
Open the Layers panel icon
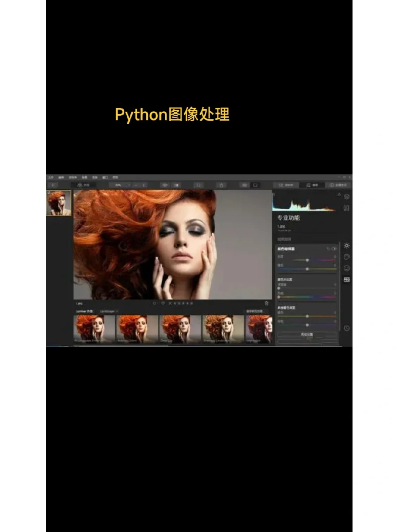(347, 196)
